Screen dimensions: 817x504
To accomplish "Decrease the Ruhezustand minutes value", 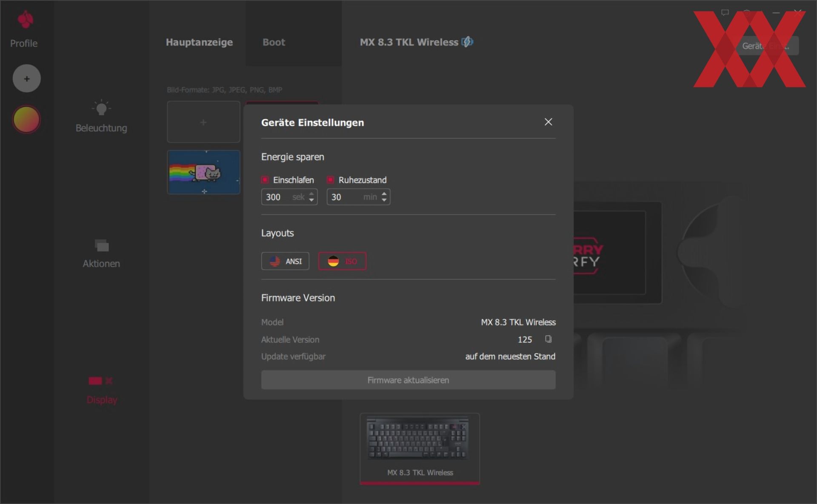I will pos(384,200).
